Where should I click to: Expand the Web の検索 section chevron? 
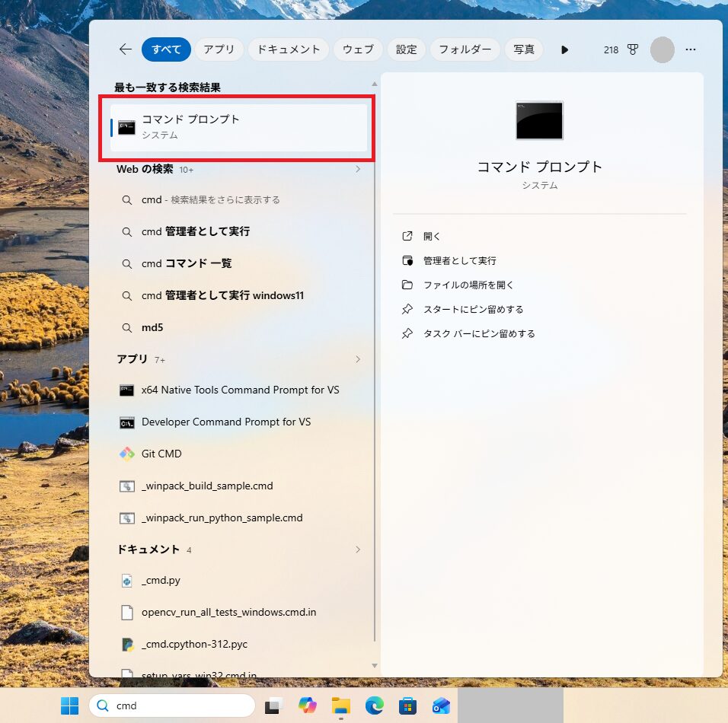(358, 169)
